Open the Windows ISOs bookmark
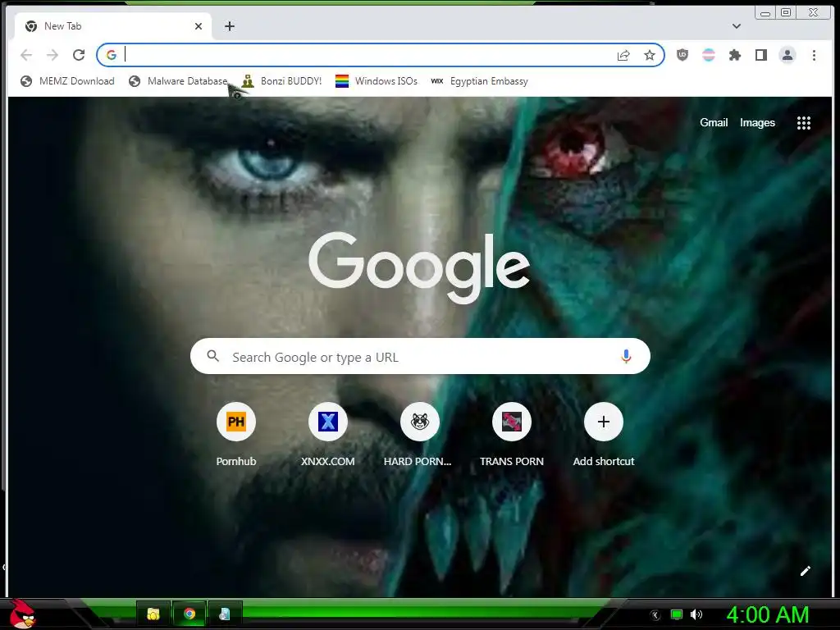Viewport: 840px width, 630px height. pyautogui.click(x=376, y=81)
